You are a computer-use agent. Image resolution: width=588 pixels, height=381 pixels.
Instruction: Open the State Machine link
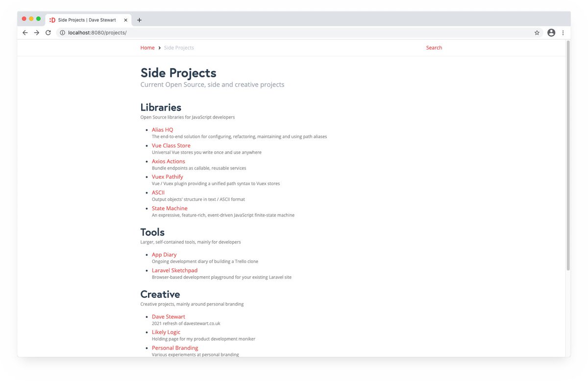(x=170, y=208)
